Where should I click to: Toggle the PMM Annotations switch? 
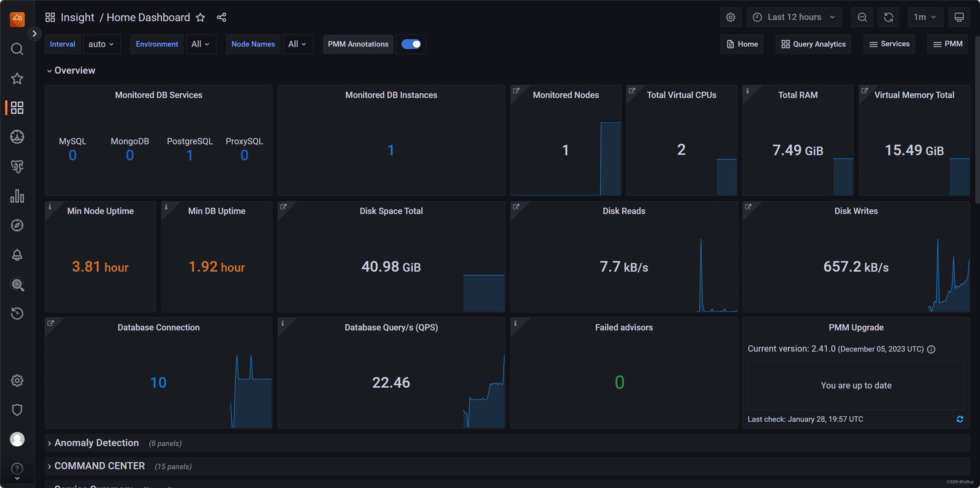click(411, 44)
